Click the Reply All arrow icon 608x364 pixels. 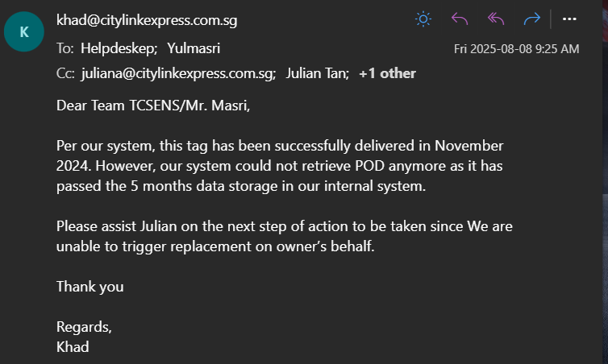coord(496,19)
